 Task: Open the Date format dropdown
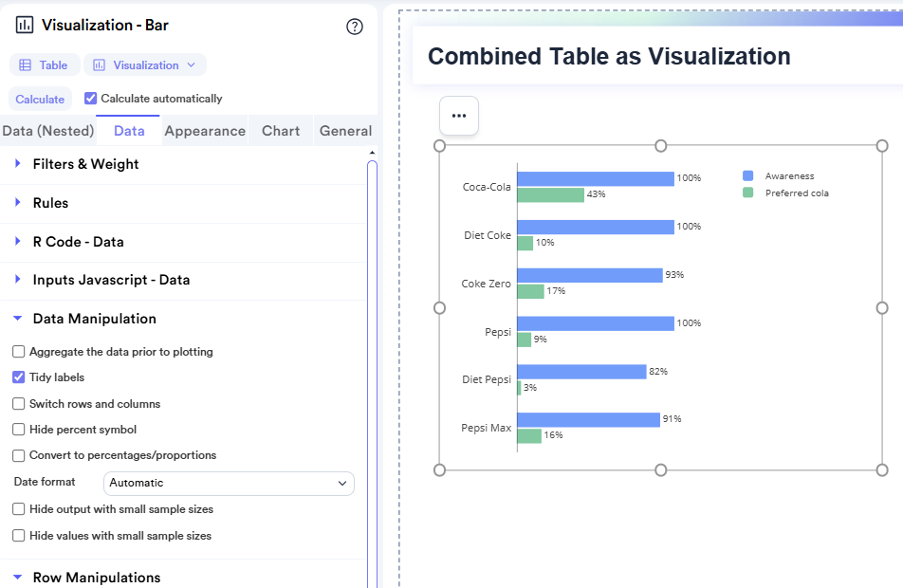pos(229,483)
